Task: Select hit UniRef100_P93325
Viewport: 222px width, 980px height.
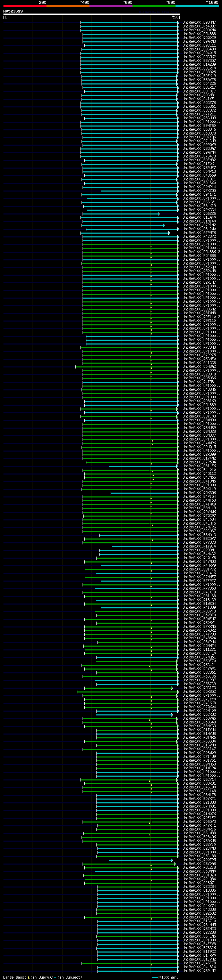Action: pyautogui.click(x=199, y=72)
